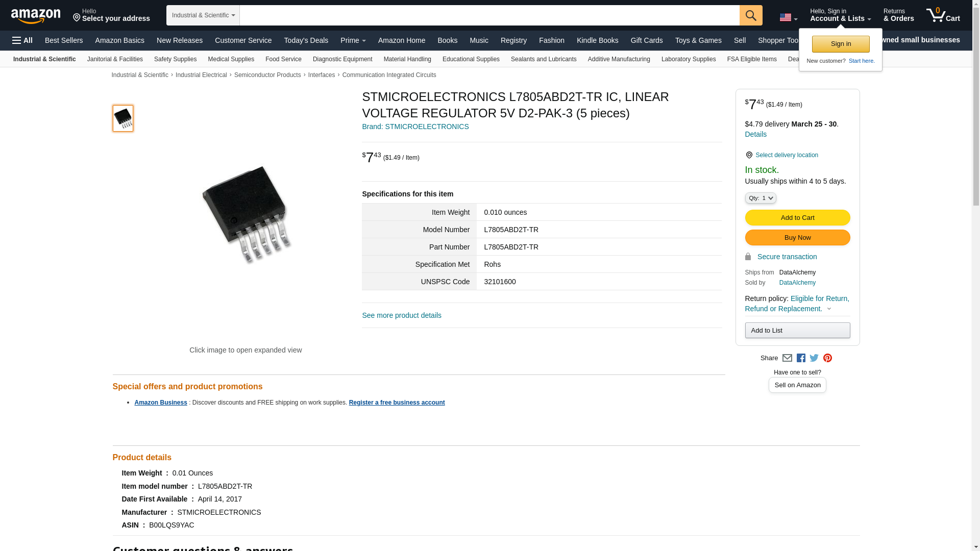Open the Prime menu
The width and height of the screenshot is (980, 551).
pos(353,40)
